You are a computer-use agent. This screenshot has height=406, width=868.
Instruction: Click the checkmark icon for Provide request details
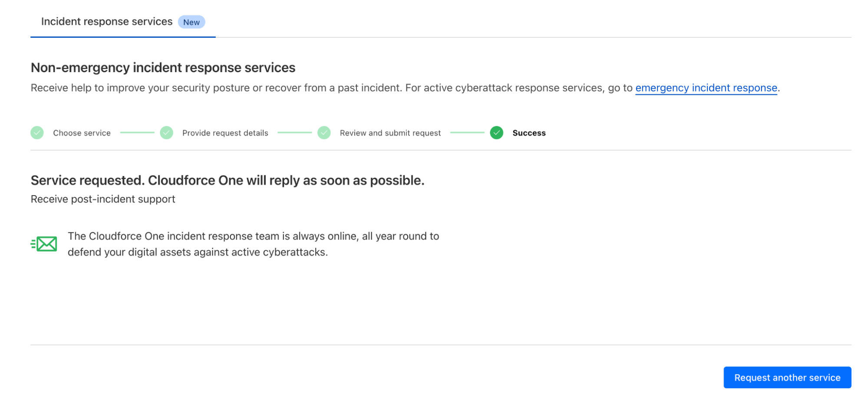166,133
